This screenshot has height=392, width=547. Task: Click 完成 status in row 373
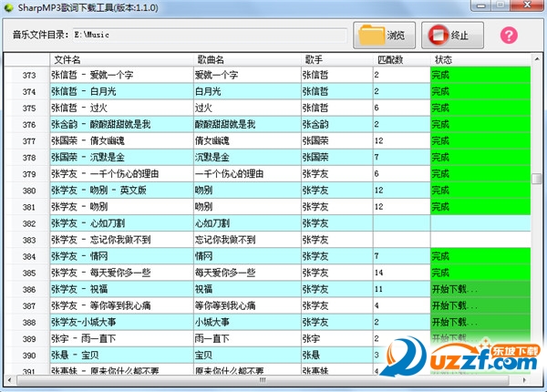pos(480,75)
